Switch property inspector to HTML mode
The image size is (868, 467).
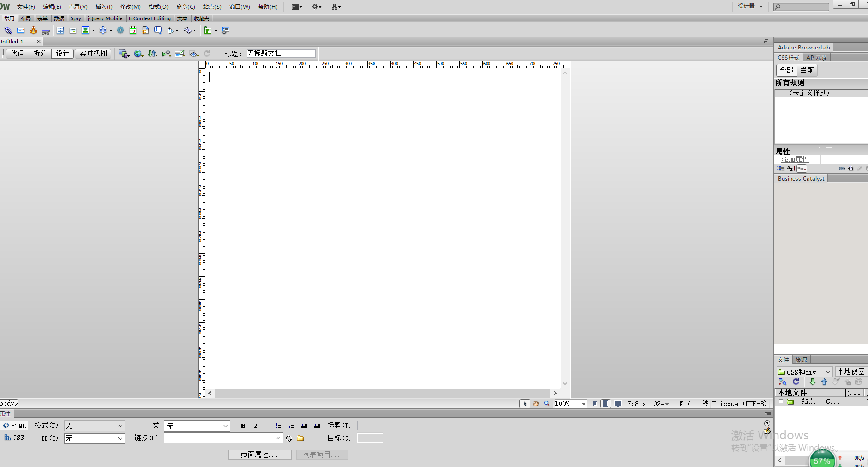(x=14, y=426)
